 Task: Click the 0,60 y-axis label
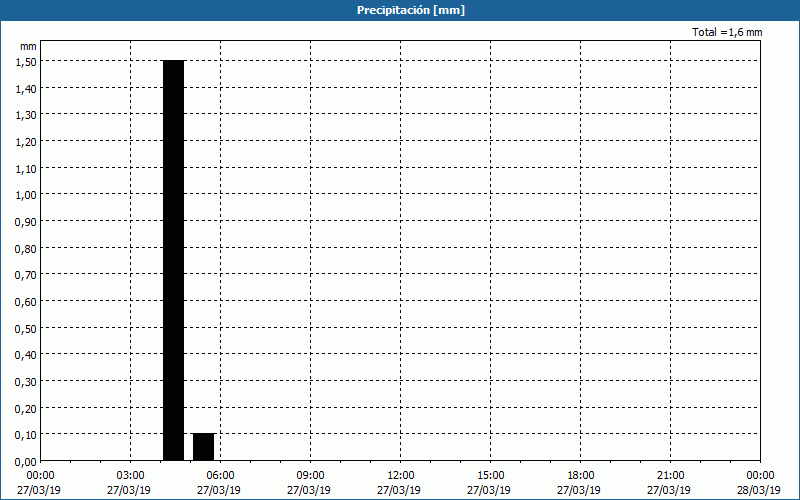tap(26, 302)
